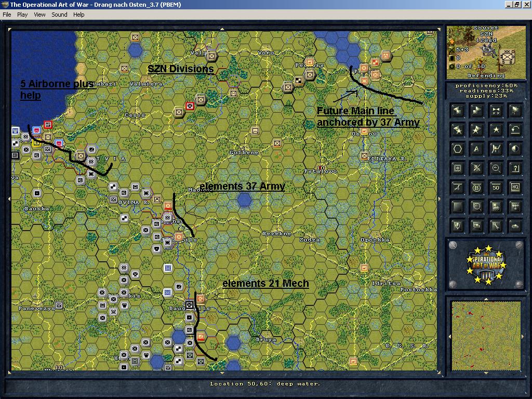532x399 pixels.
Task: Select the Soviet unit near Idritsa
Action: (364, 268)
